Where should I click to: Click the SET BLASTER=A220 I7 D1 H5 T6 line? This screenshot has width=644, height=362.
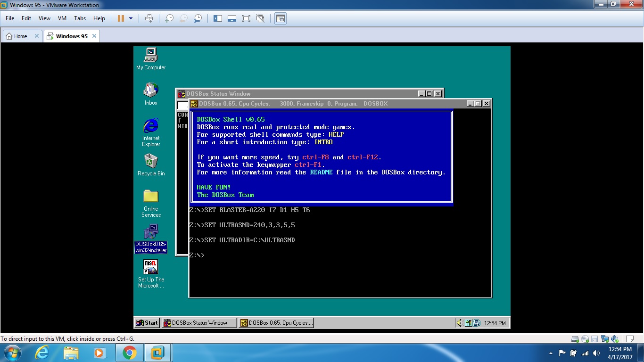[x=249, y=210]
